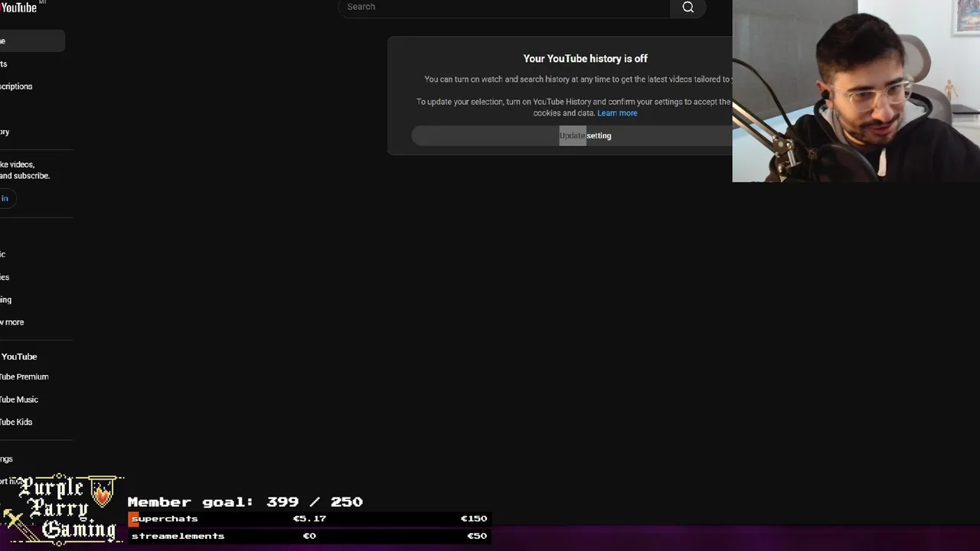Click the streamer webcam overlay
Screen dimensions: 980x551
point(856,91)
